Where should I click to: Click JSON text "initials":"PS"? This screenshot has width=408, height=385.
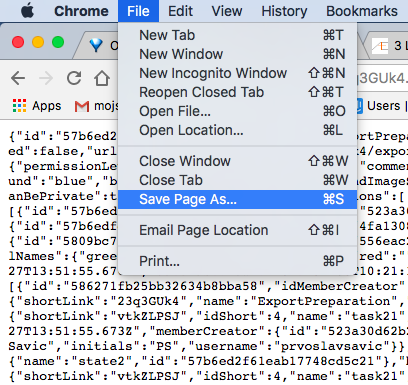coord(121,346)
